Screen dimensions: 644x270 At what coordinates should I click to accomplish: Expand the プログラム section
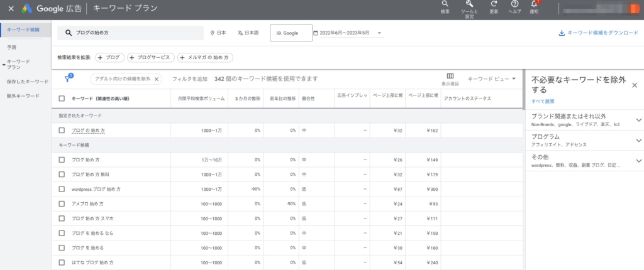coord(639,140)
